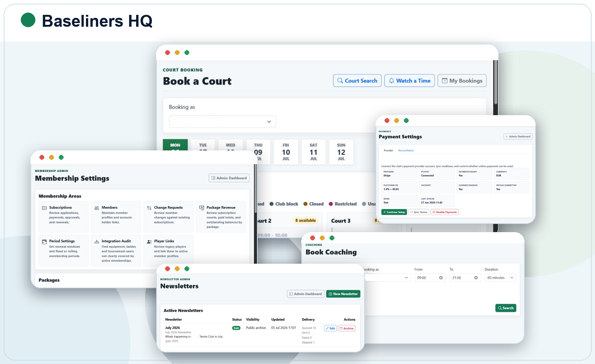The width and height of the screenshot is (595, 364).
Task: Click the Club block legend dot
Action: tap(271, 204)
